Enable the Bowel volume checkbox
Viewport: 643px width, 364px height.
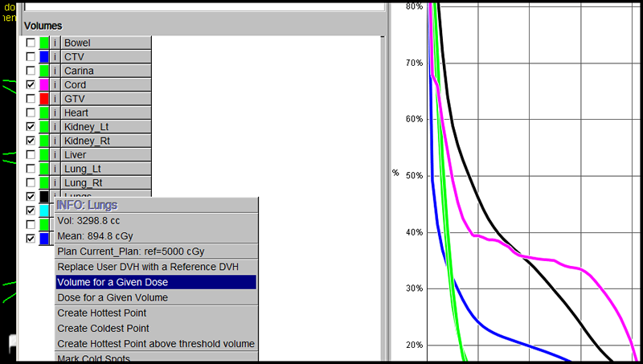(31, 43)
